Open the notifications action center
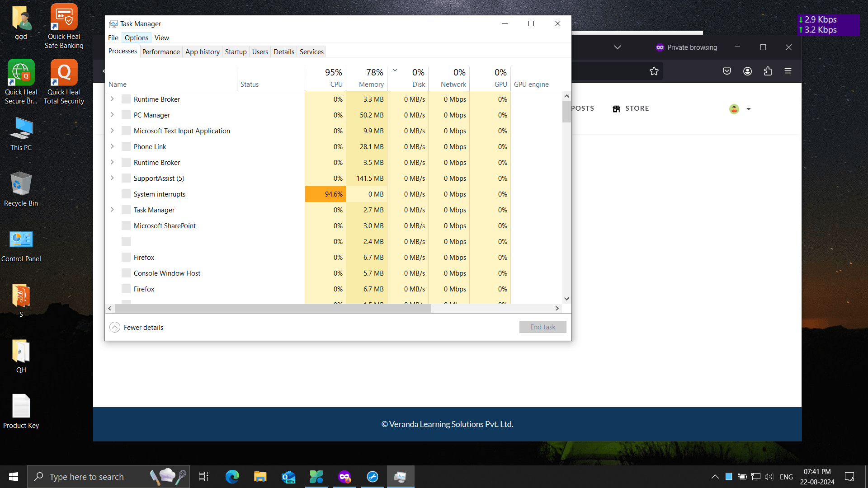This screenshot has height=488, width=868. click(x=849, y=477)
